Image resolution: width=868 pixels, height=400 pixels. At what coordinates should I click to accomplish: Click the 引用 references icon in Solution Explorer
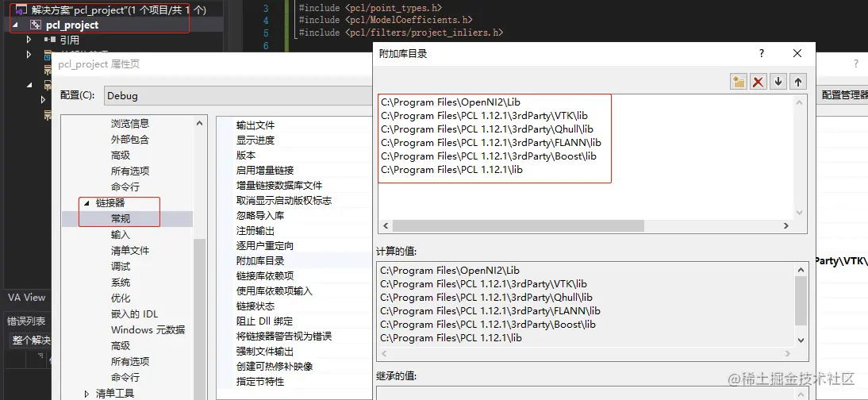point(49,40)
